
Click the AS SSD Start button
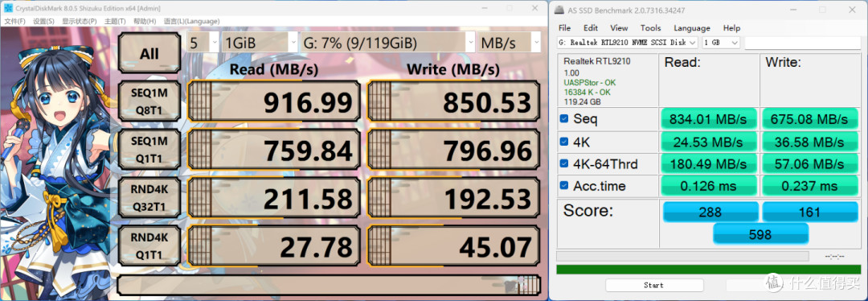[653, 285]
